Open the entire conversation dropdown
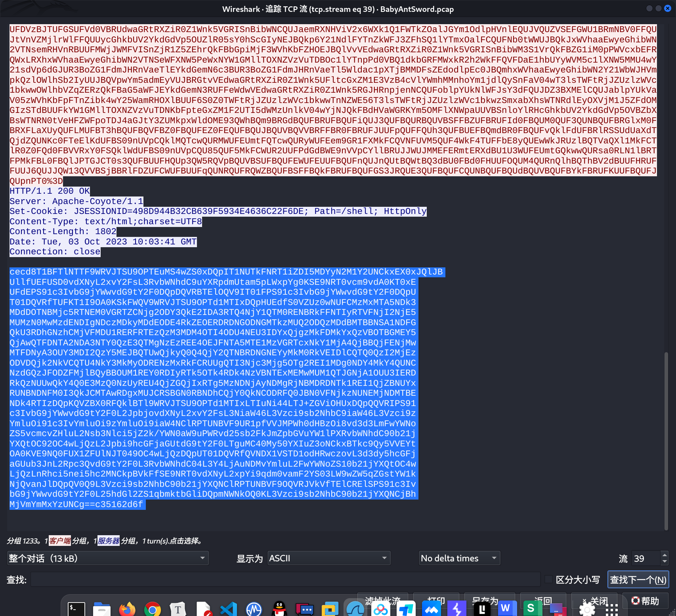Viewport: 676px width, 616px height. pos(108,558)
